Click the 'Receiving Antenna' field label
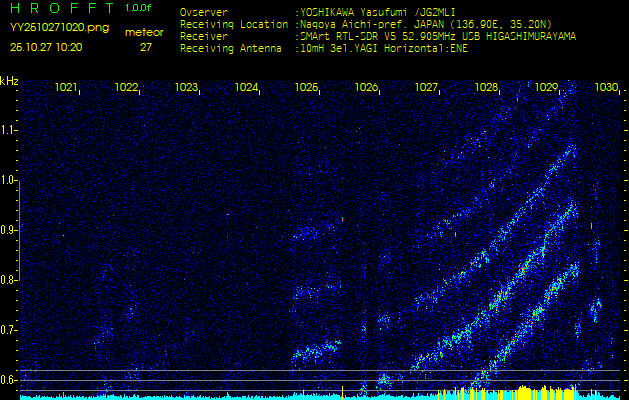The height and width of the screenshot is (400, 629). 231,49
